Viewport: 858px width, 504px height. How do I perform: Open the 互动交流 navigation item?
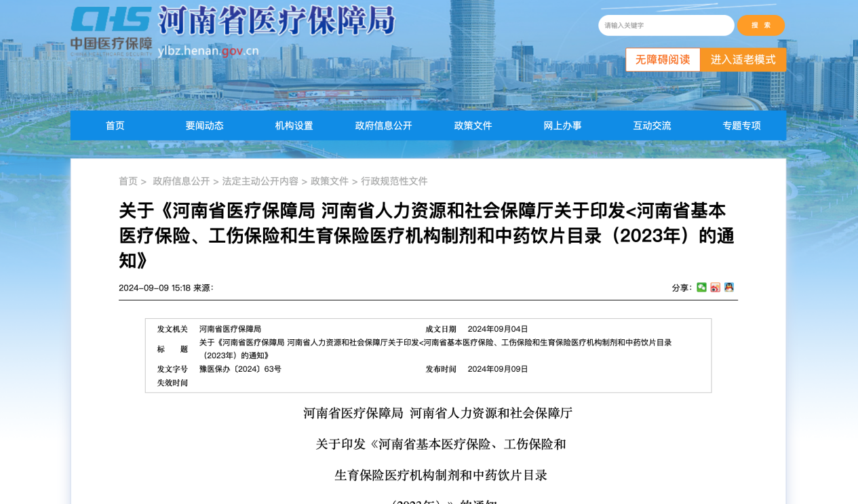click(652, 125)
